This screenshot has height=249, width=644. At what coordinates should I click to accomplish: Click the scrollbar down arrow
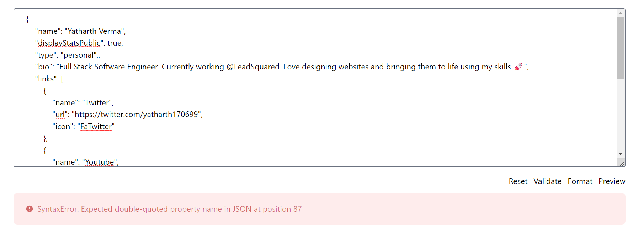click(620, 154)
